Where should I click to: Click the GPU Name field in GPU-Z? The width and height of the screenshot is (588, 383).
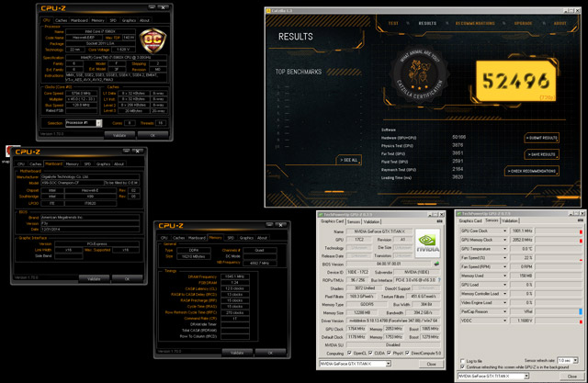point(379,231)
